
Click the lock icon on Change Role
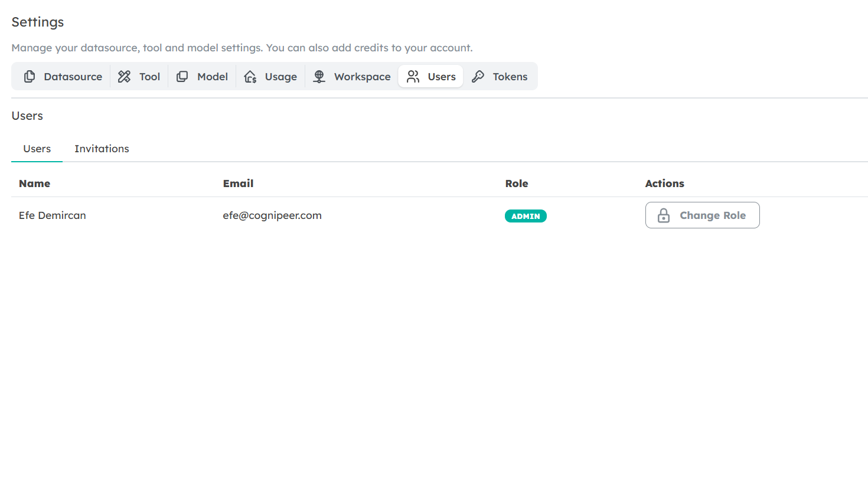click(663, 215)
